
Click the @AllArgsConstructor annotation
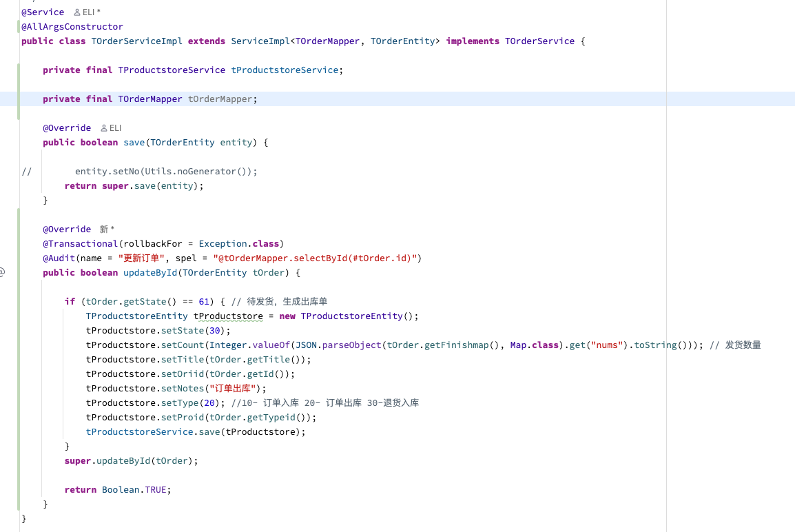tap(72, 27)
